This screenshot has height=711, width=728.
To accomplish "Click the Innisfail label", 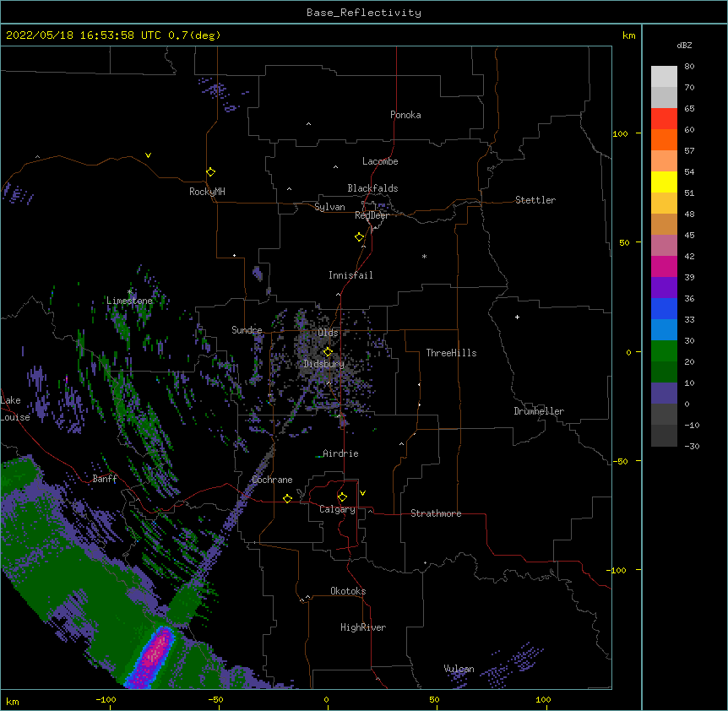I will coord(350,275).
